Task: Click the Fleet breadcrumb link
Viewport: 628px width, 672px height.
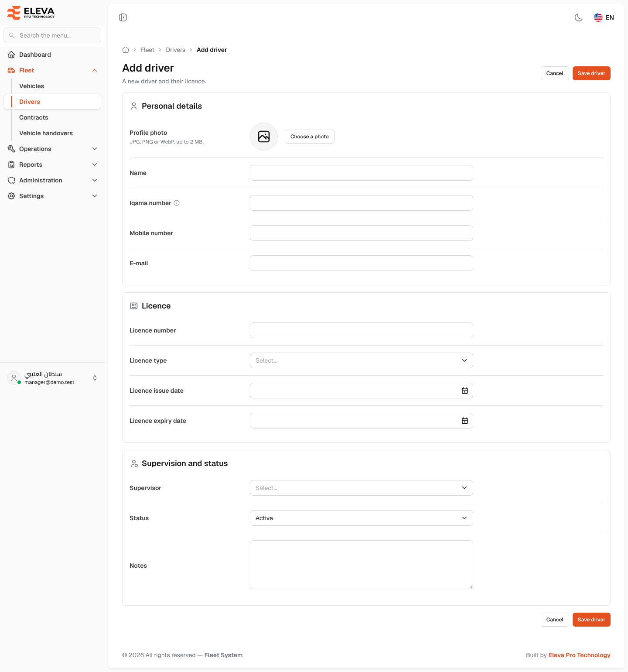Action: (147, 50)
